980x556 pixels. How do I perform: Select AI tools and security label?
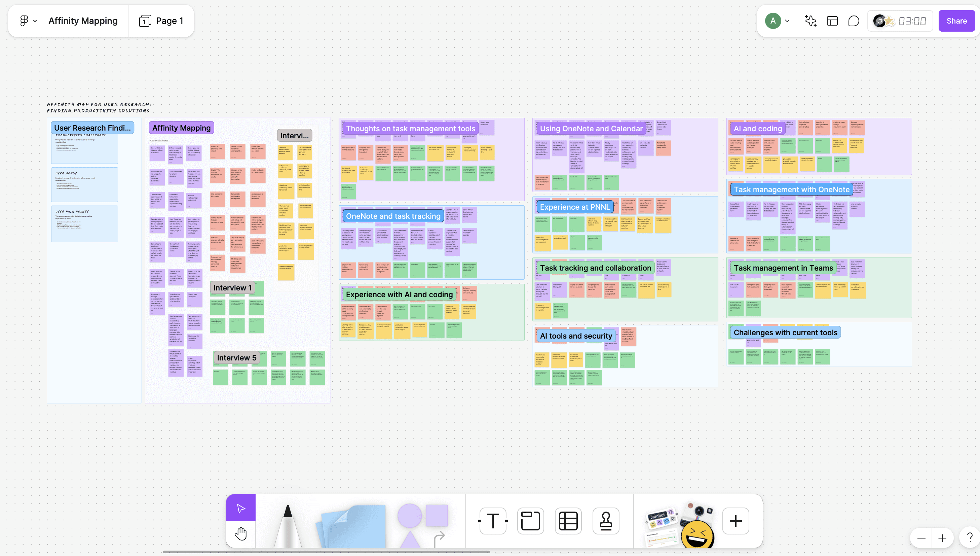tap(576, 336)
